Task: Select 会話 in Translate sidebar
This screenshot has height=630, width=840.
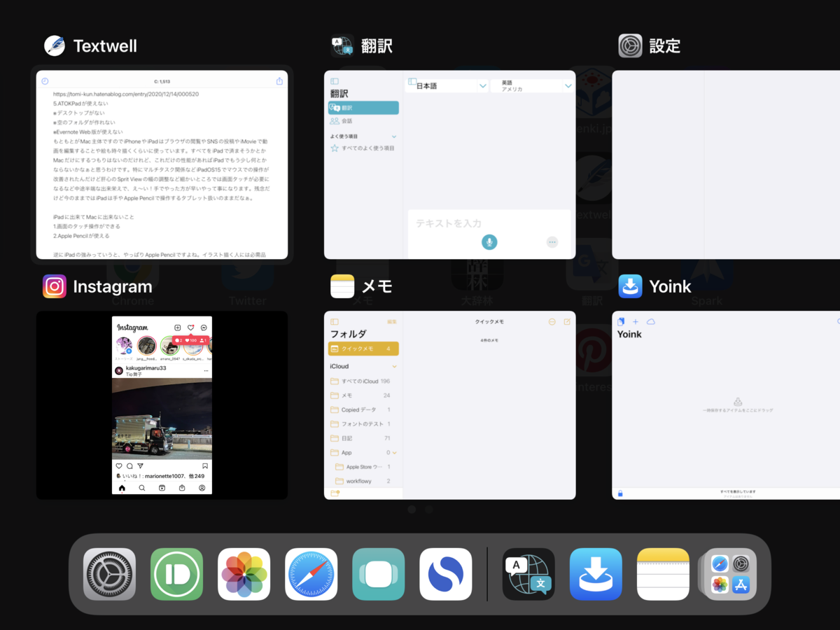Action: (x=363, y=121)
